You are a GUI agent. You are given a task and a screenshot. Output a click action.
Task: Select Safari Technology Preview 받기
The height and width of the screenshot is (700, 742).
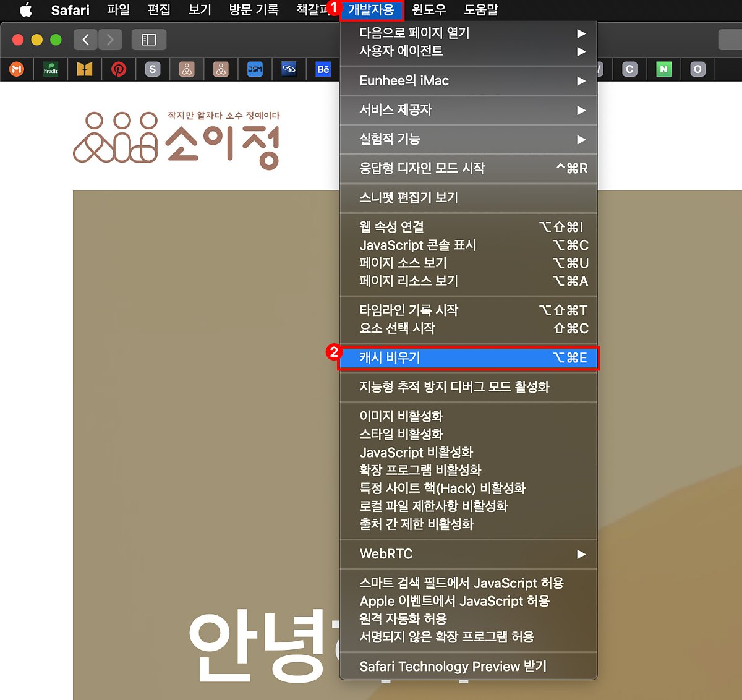[469, 667]
